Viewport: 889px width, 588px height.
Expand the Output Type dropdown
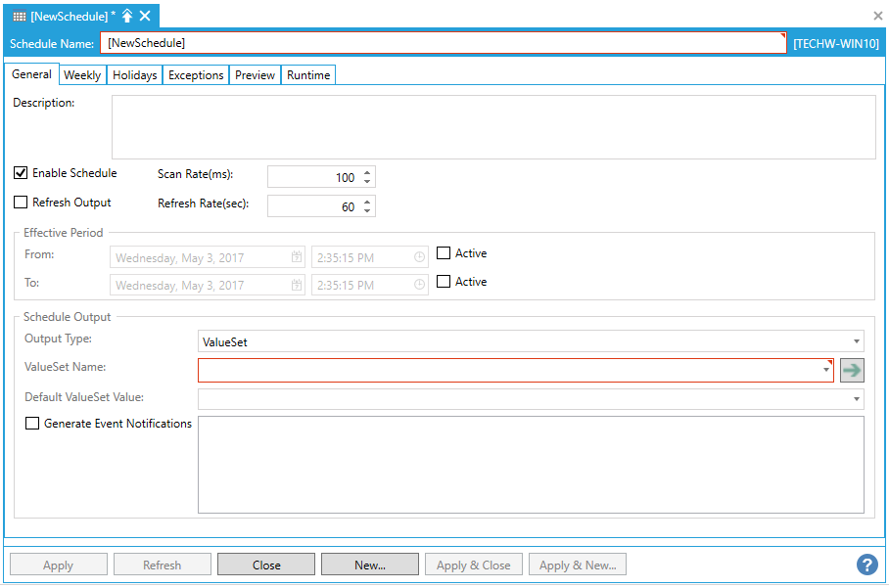857,341
